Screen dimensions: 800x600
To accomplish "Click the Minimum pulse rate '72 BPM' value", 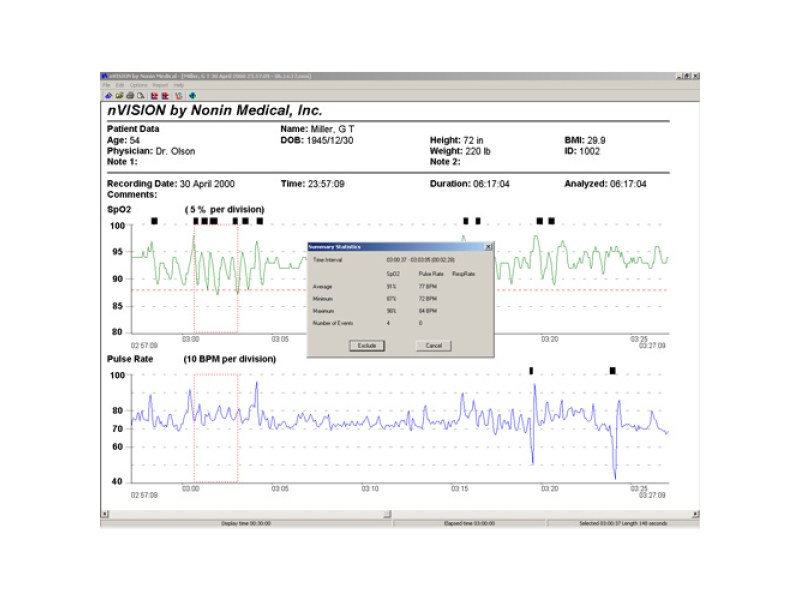I will click(x=428, y=299).
